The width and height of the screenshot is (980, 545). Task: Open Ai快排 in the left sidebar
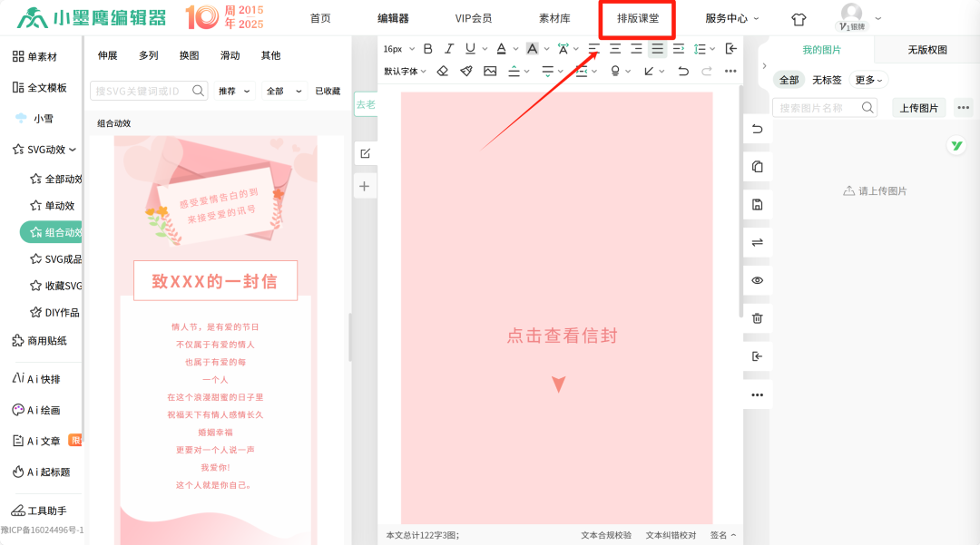43,379
